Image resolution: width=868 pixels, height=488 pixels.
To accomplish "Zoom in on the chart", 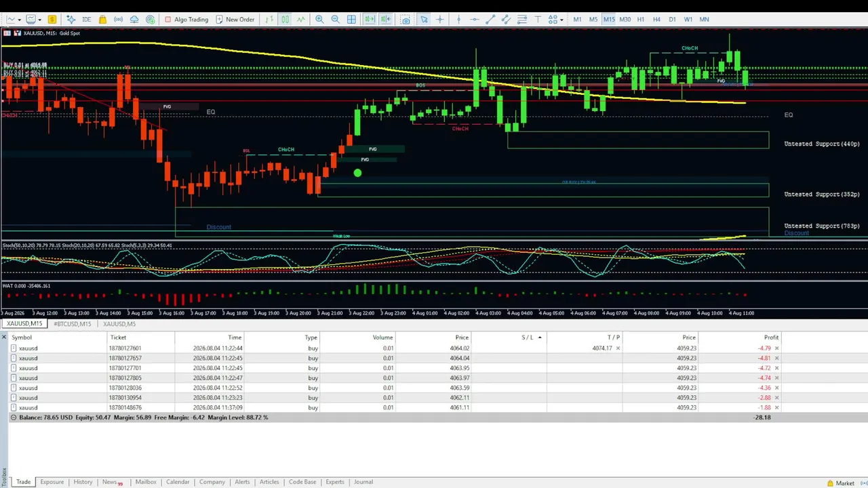I will pos(319,20).
